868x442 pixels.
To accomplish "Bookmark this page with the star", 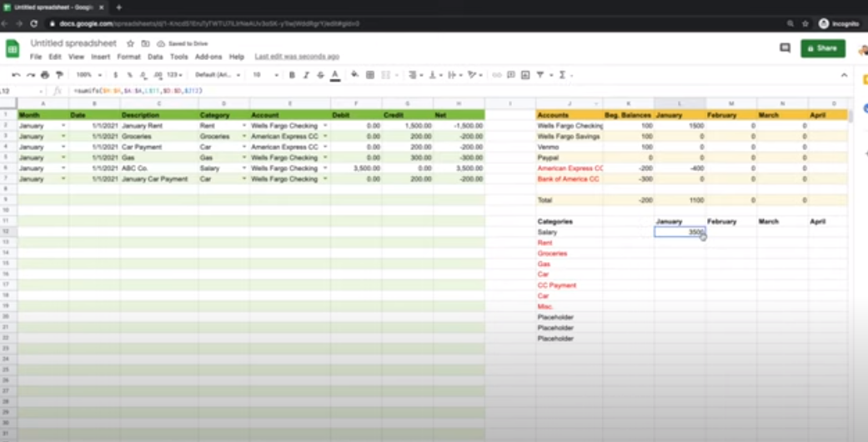I will coord(805,24).
